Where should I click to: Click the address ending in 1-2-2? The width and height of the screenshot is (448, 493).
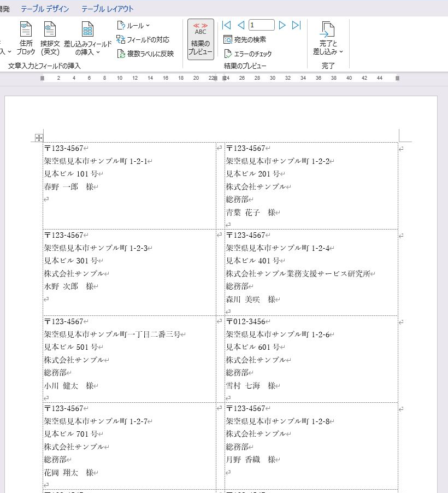(278, 161)
